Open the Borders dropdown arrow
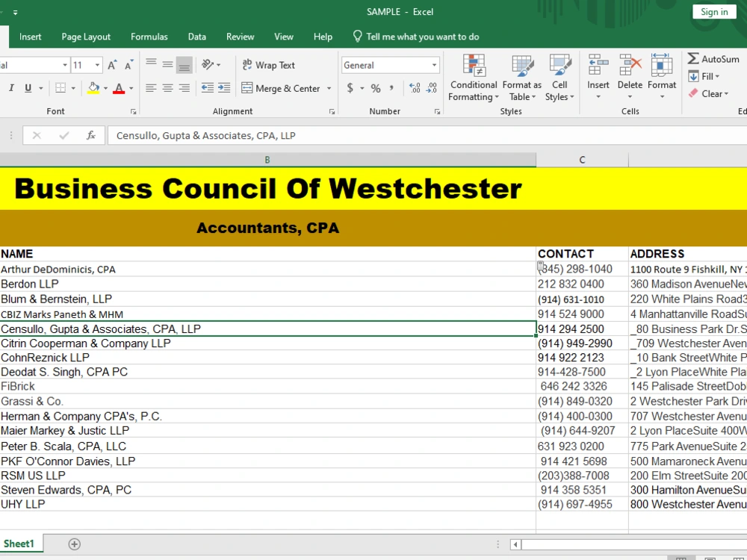Screen dimensions: 747x560 coord(73,88)
